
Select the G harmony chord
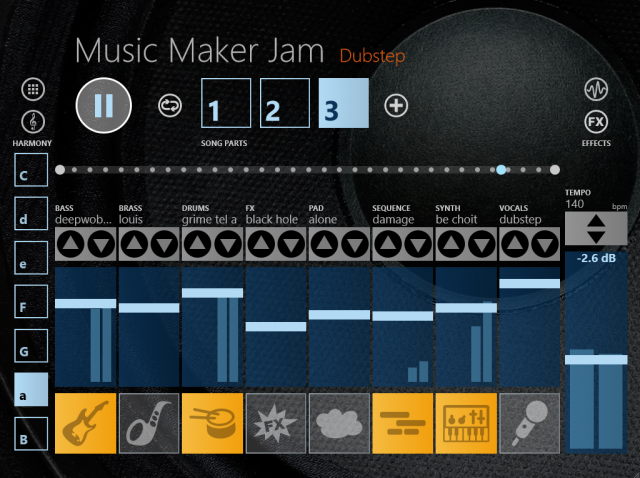(x=31, y=346)
